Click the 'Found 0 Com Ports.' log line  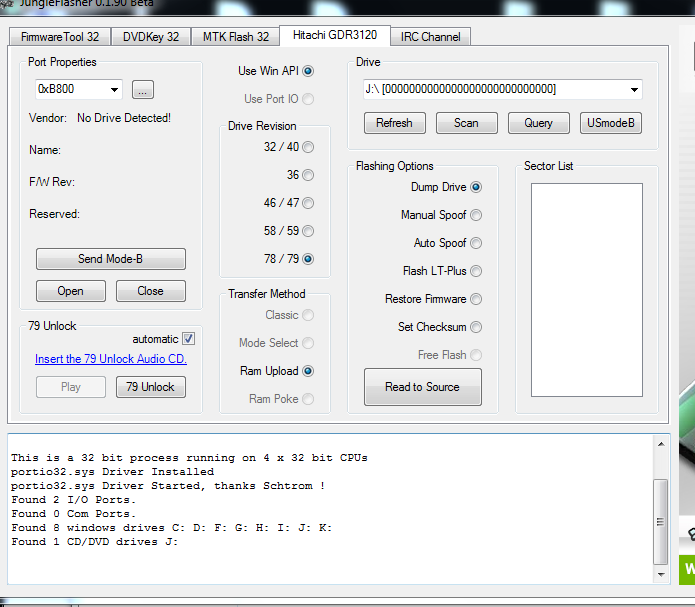(74, 514)
